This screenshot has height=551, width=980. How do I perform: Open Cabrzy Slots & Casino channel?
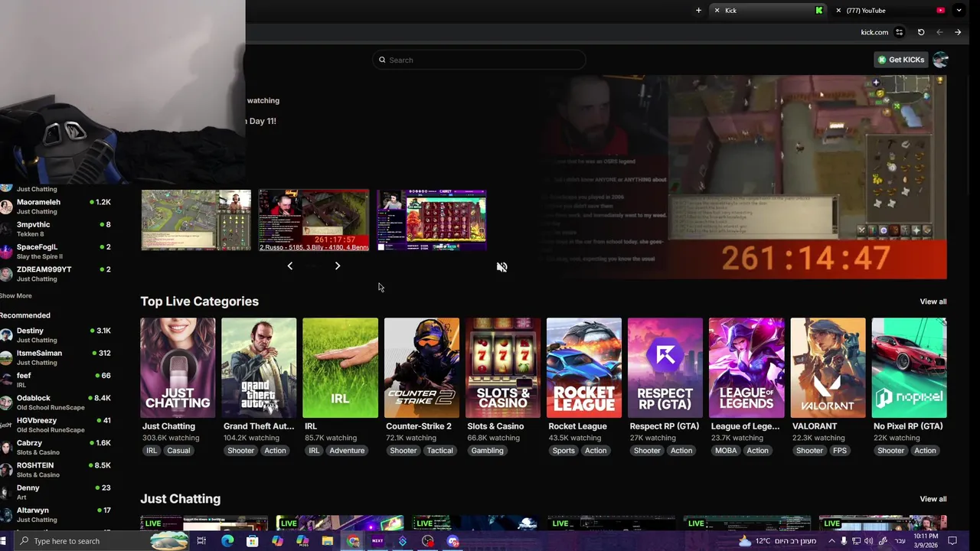(x=57, y=448)
